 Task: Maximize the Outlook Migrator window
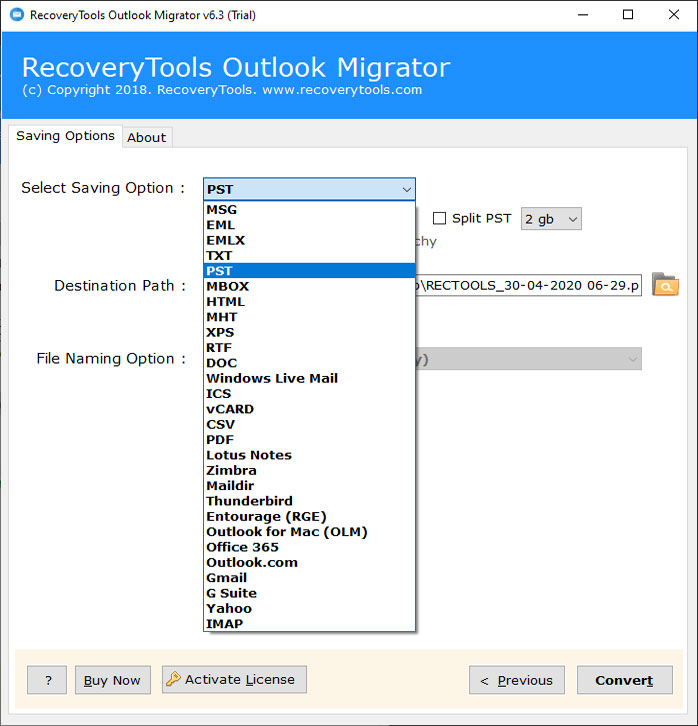628,15
